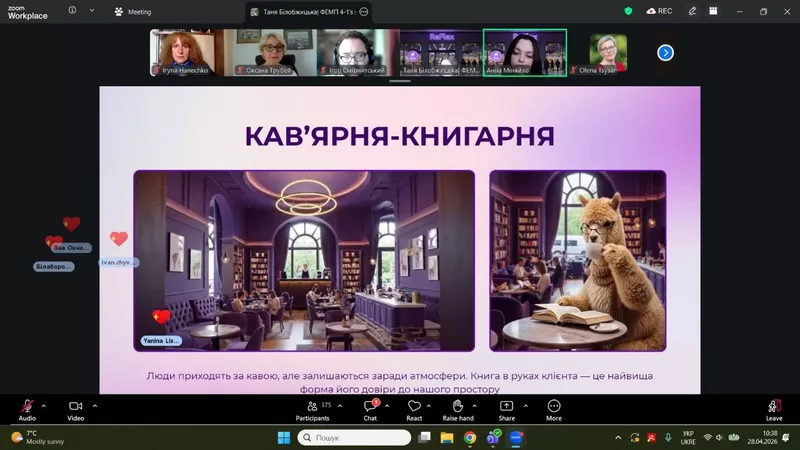
Task: Open the battery status tray icon
Action: pos(734,438)
